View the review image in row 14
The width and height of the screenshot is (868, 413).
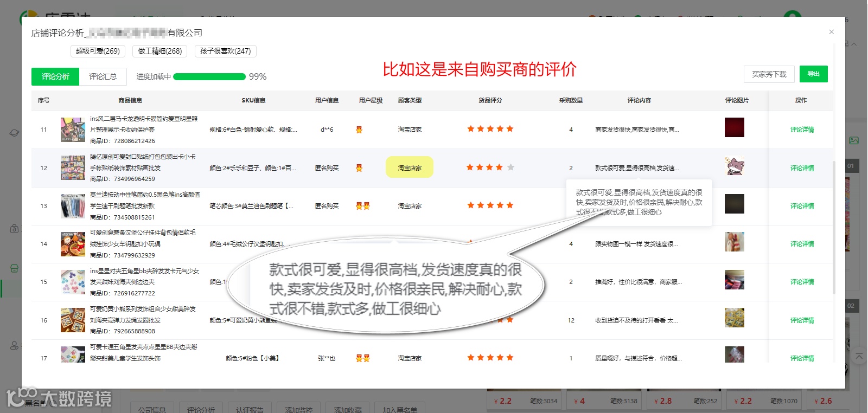click(734, 242)
